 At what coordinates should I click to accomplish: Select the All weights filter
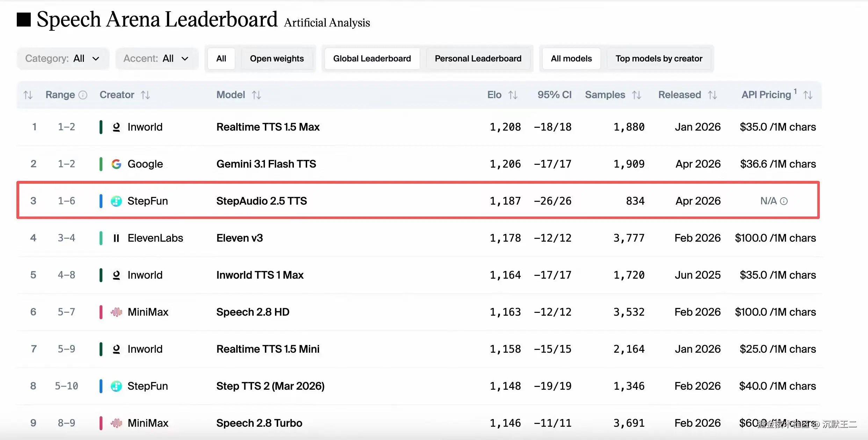click(221, 59)
